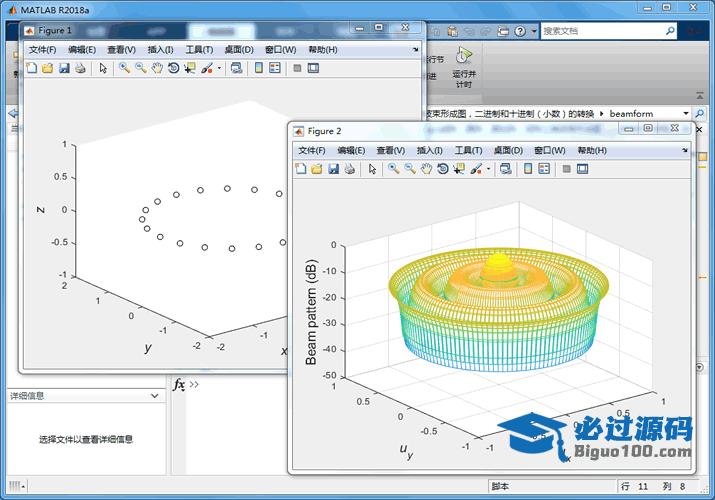Expand current folder path dropdown arrow
The height and width of the screenshot is (500, 715).
click(685, 113)
